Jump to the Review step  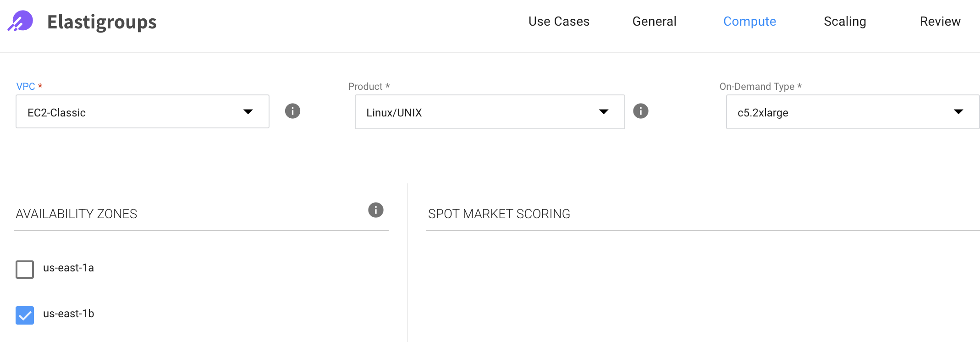pyautogui.click(x=940, y=22)
